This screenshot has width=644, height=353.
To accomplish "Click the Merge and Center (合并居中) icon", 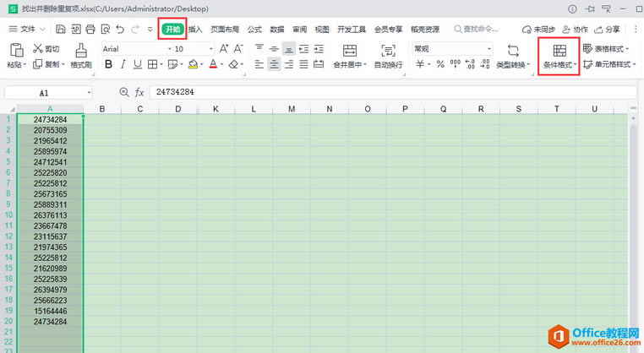I will tap(350, 51).
